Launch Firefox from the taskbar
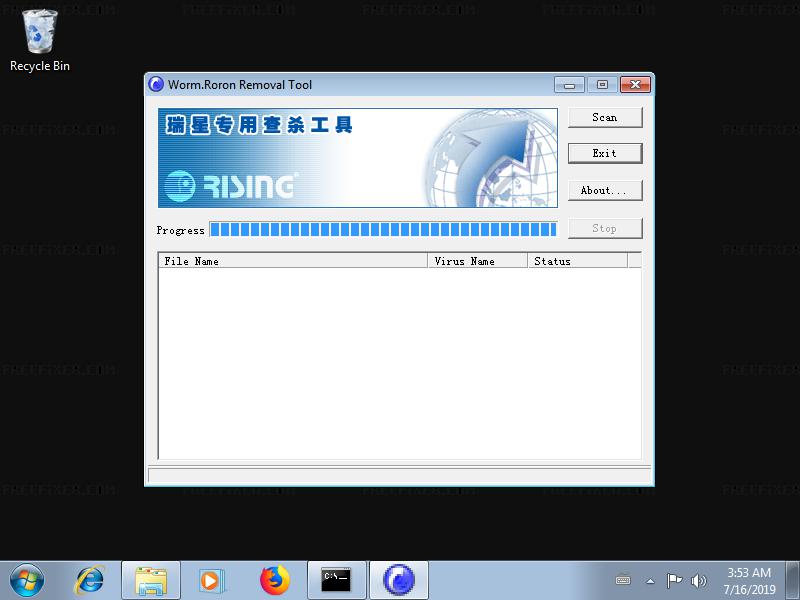800x600 pixels. click(274, 580)
